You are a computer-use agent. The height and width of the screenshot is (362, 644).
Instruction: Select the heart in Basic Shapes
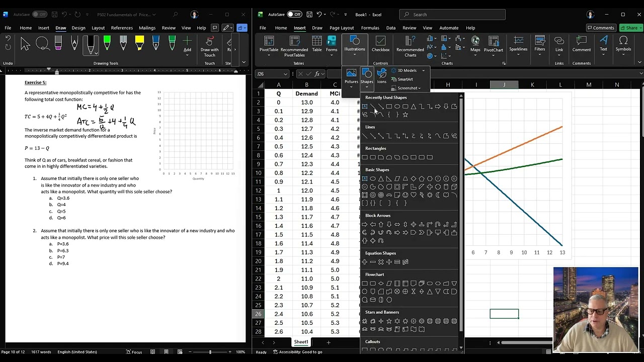tap(414, 195)
